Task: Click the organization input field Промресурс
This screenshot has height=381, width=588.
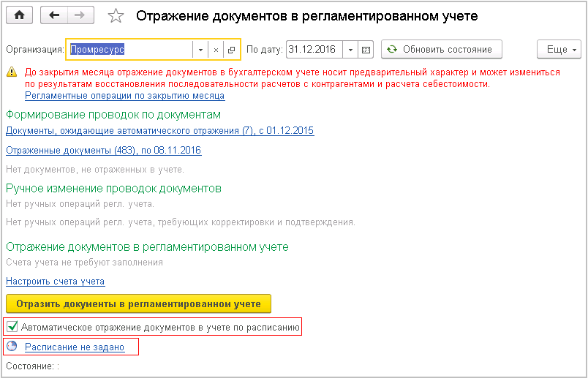Action: (130, 50)
